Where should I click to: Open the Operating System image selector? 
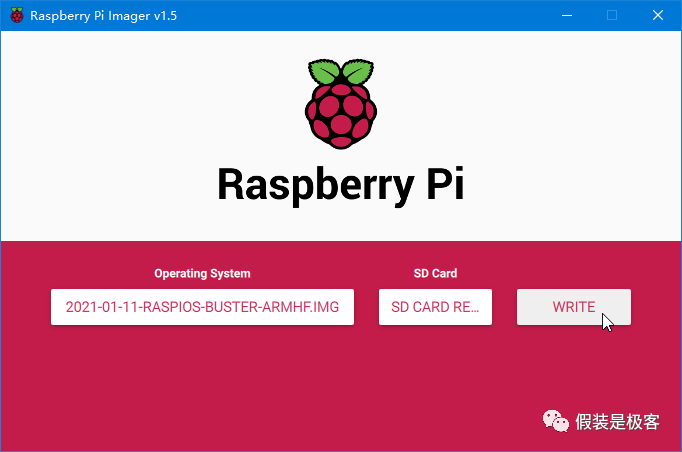[202, 307]
